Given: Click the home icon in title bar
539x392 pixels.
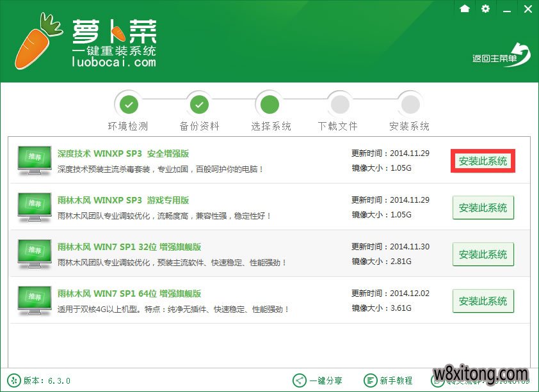Looking at the screenshot, I should (x=465, y=9).
